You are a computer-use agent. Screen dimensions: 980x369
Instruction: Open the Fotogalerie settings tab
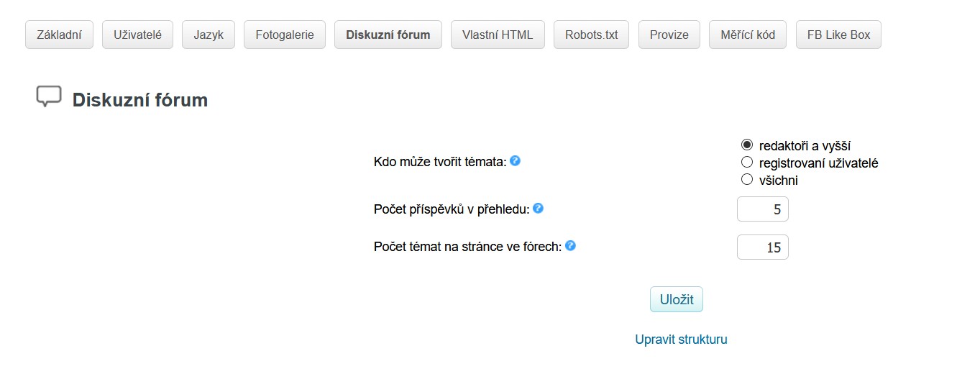285,35
